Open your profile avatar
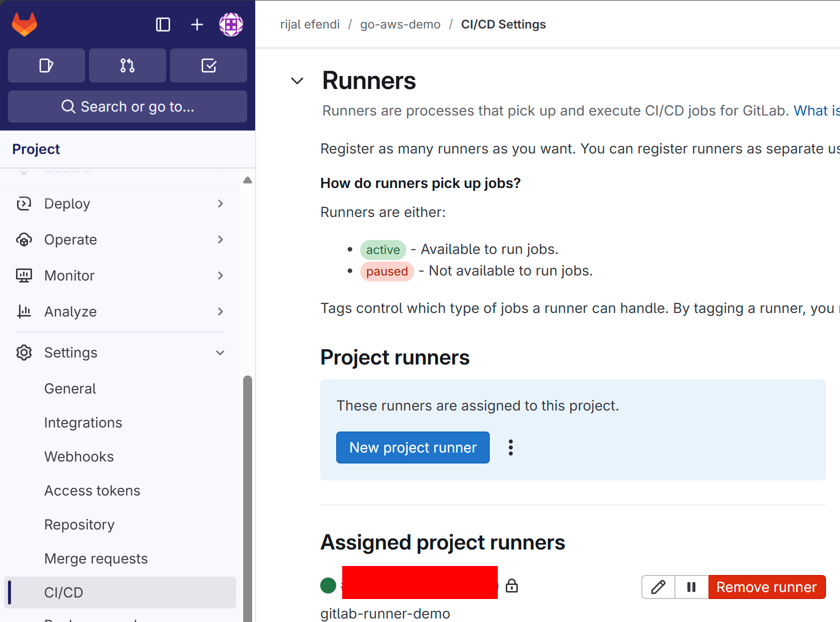The height and width of the screenshot is (622, 840). point(231,23)
